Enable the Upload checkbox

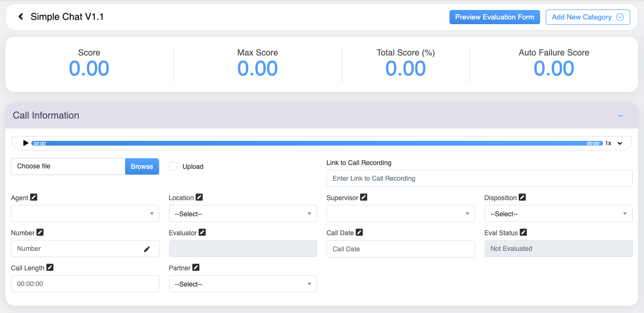pos(174,166)
